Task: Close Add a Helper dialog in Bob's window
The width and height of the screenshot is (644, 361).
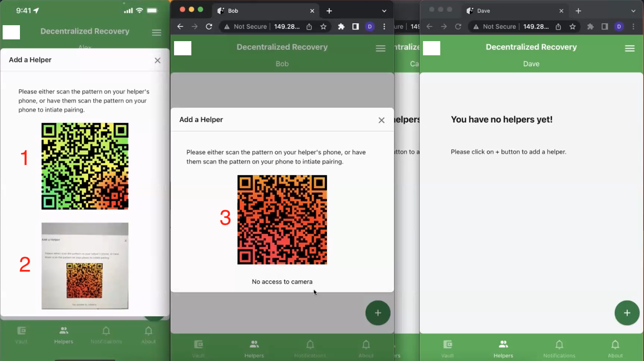Action: (381, 120)
